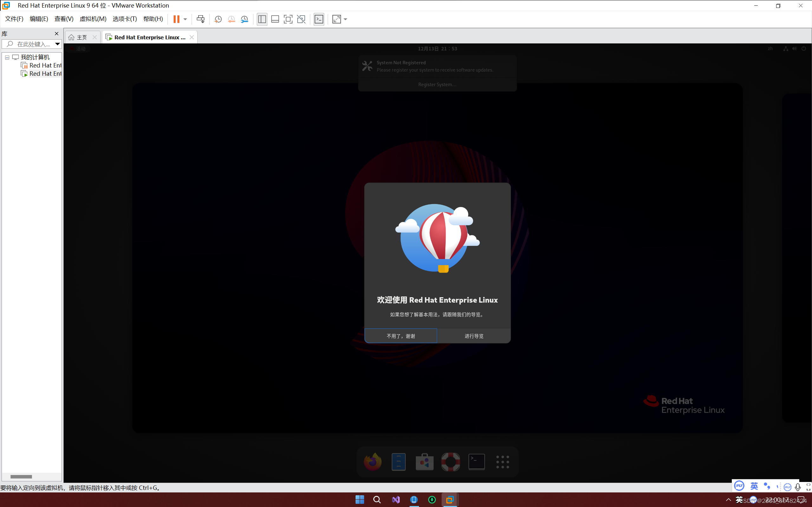This screenshot has width=812, height=507.
Task: Launch Firefox from the GNOME dock
Action: click(x=372, y=462)
